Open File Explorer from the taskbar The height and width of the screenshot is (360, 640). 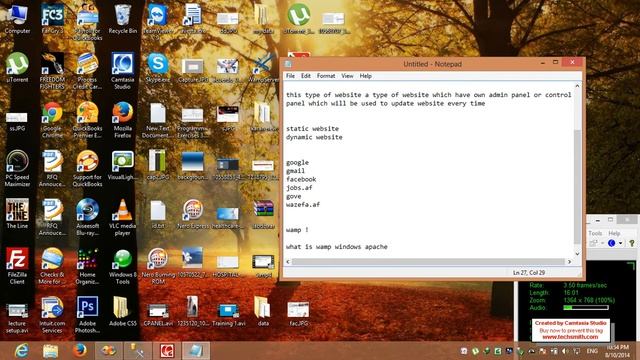point(50,351)
